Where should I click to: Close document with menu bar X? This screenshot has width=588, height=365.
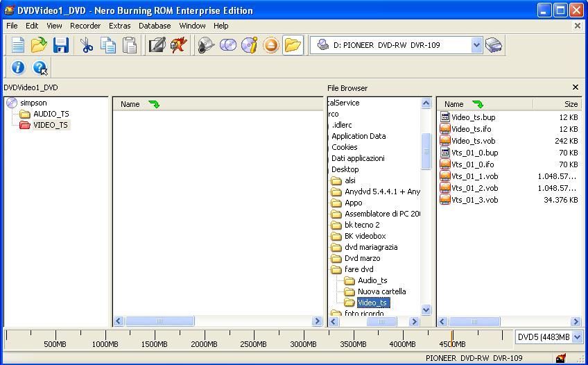tap(578, 26)
